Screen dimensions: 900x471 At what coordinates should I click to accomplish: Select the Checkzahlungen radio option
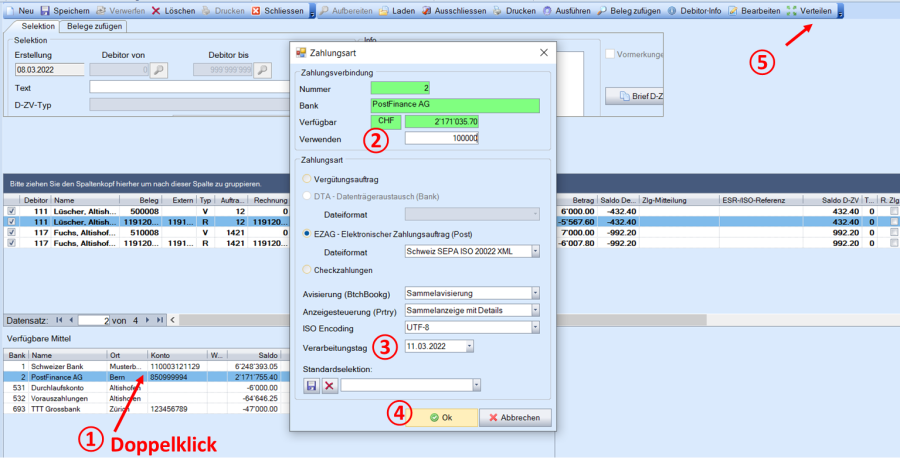click(307, 269)
